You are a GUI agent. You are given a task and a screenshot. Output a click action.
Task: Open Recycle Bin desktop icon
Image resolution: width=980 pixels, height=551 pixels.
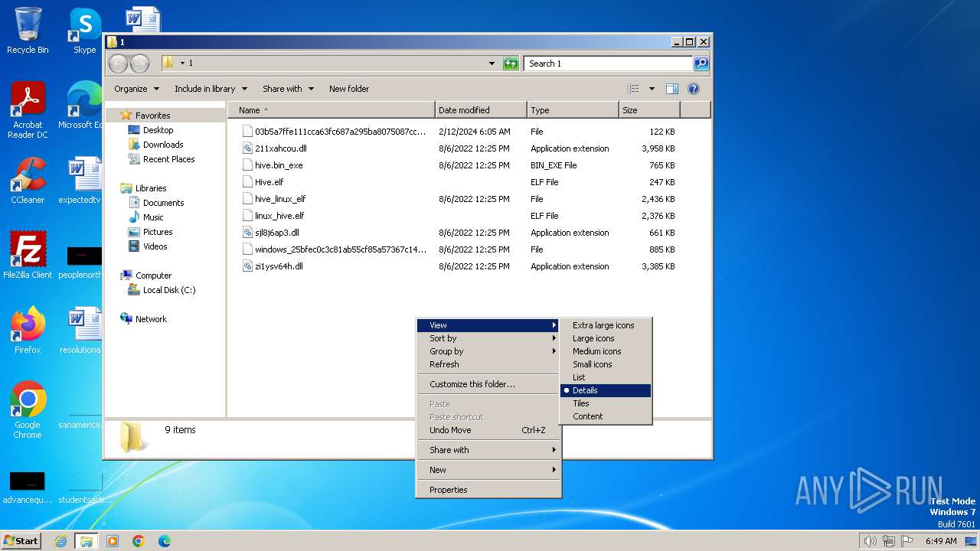[x=28, y=31]
